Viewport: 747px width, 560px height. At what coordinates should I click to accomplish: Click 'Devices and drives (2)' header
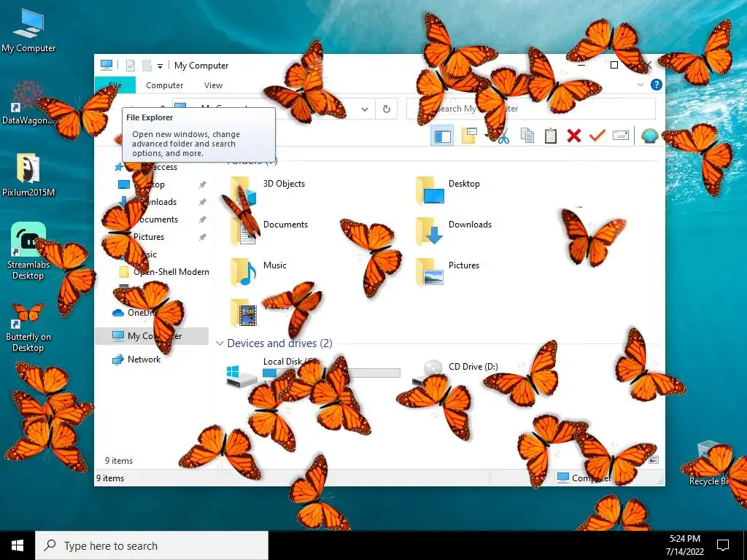279,343
